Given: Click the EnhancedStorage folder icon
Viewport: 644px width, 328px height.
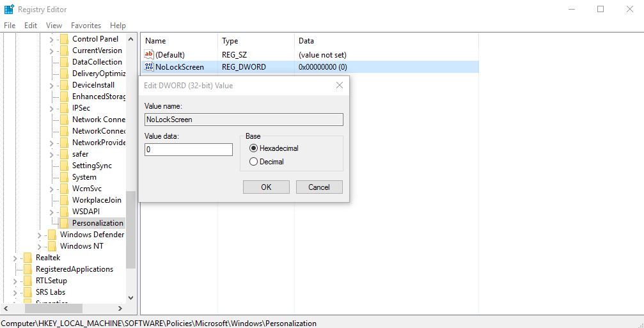Looking at the screenshot, I should click(64, 97).
